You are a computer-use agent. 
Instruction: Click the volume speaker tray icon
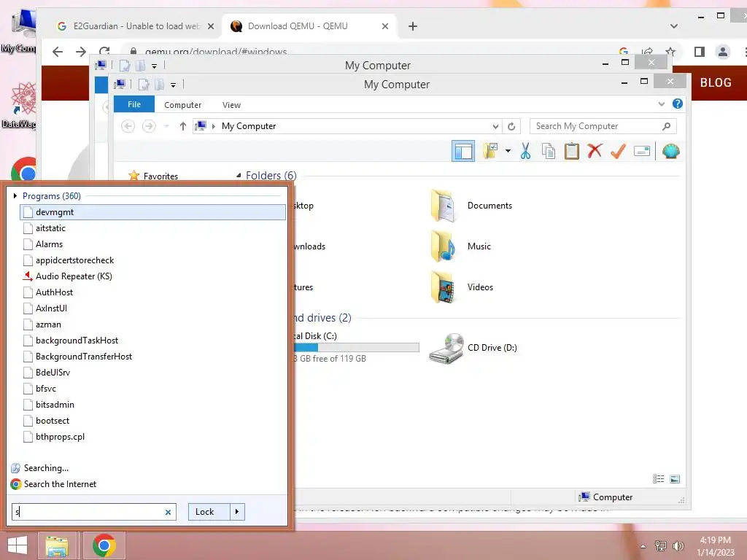[678, 545]
